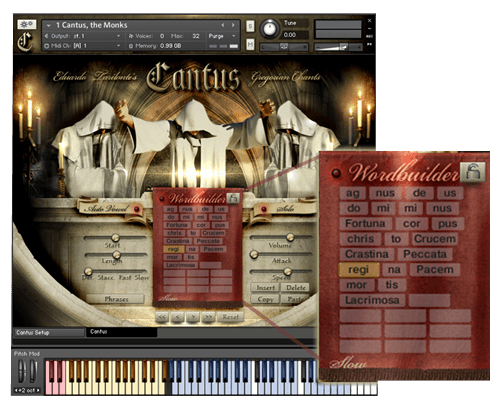The height and width of the screenshot is (414, 500).
Task: Step forward one word with > button
Action: [193, 317]
